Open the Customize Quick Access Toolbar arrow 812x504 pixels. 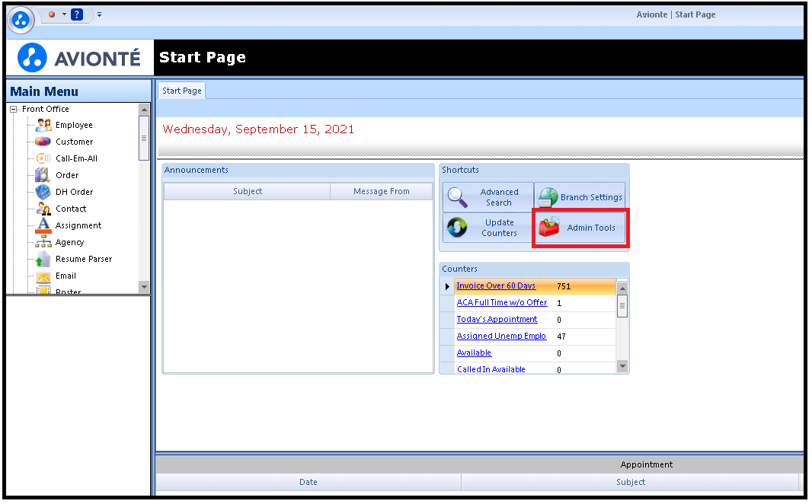[100, 14]
